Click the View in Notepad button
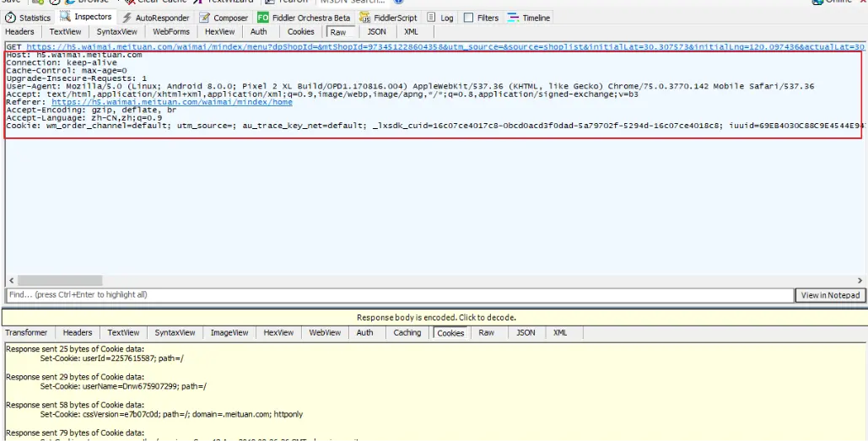Image resolution: width=868 pixels, height=441 pixels. pos(830,295)
